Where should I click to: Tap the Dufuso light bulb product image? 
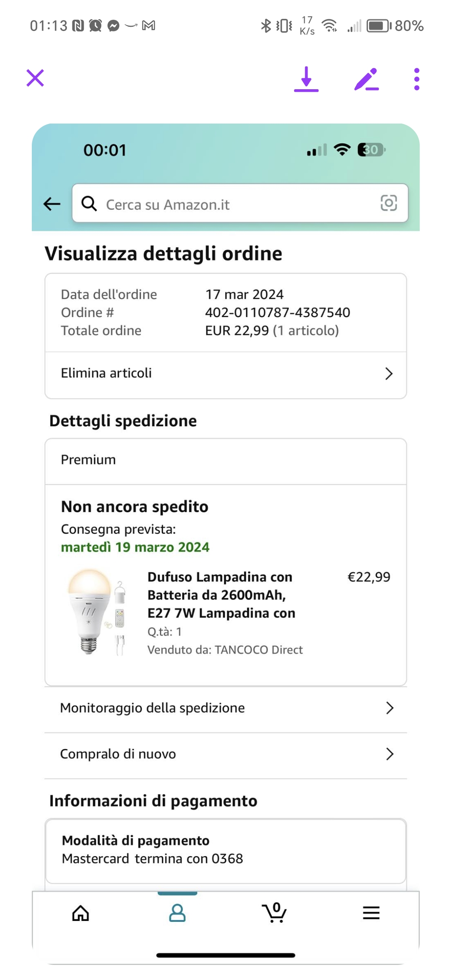pyautogui.click(x=97, y=611)
